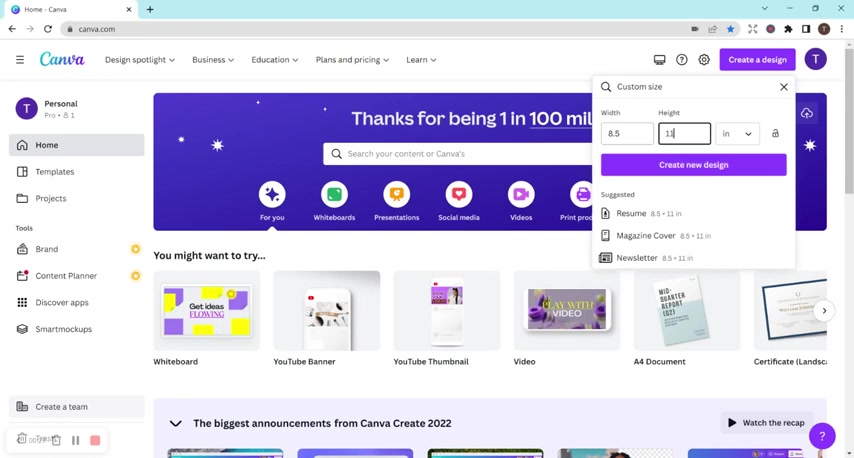The image size is (854, 458).
Task: Click the Personal account switcher
Action: [77, 108]
